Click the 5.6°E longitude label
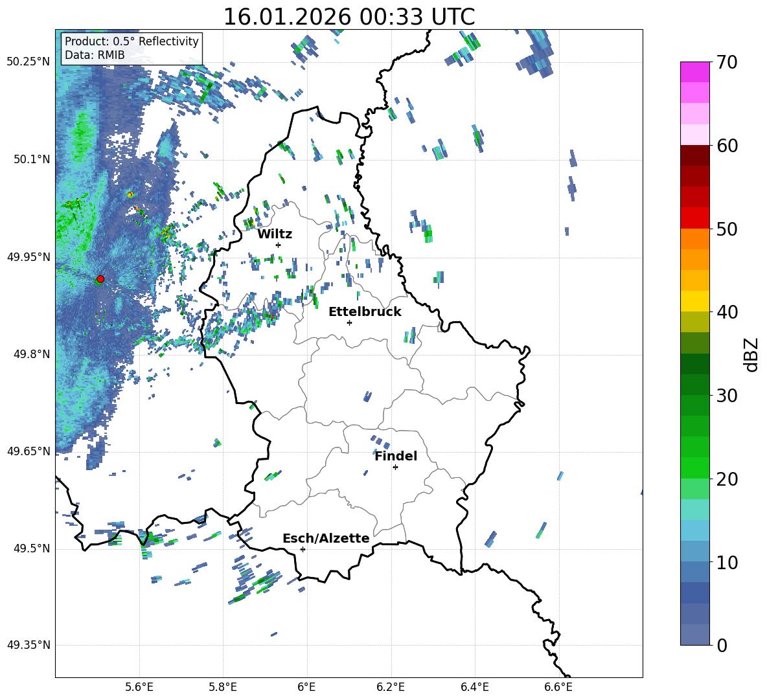This screenshot has height=700, width=767. (x=139, y=688)
